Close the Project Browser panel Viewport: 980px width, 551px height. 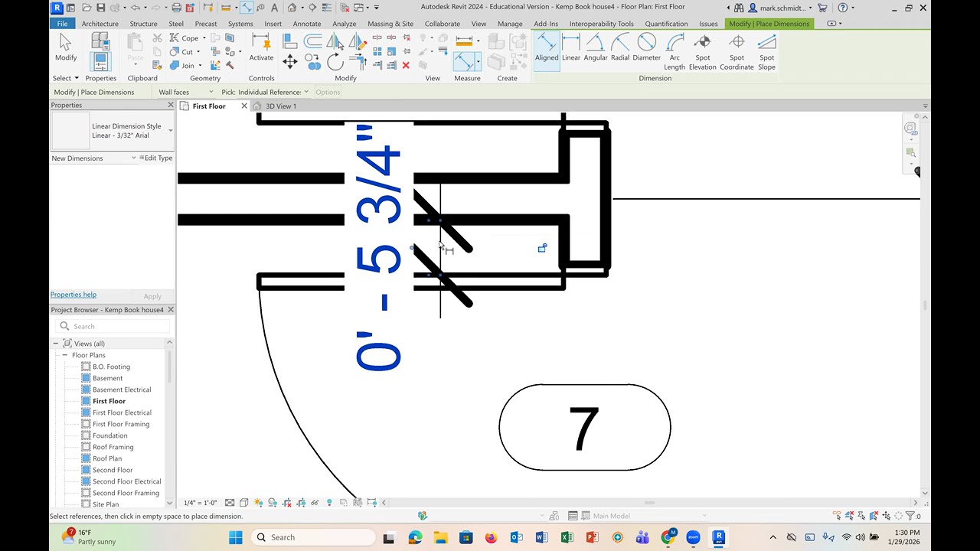(170, 310)
